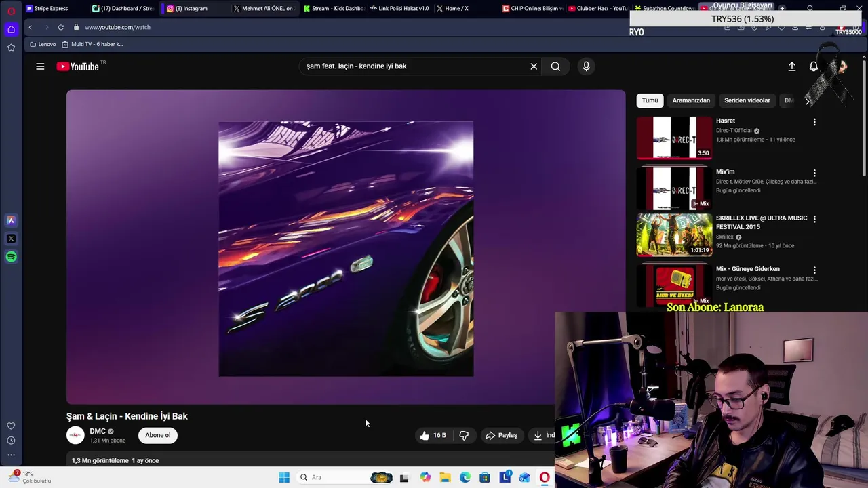Open Opera sidebar heart favorites icon
This screenshot has width=868, height=488.
point(11,426)
